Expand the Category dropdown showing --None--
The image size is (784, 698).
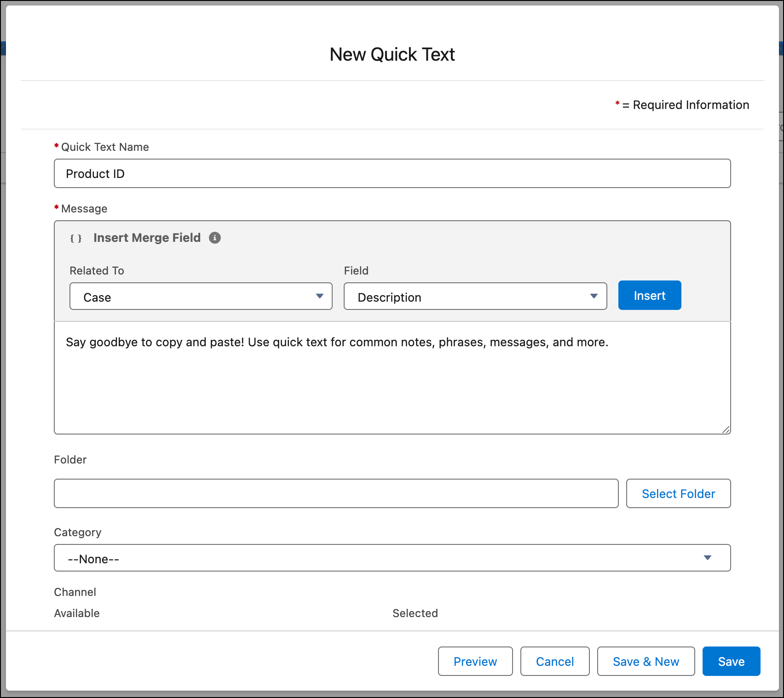[x=392, y=558]
